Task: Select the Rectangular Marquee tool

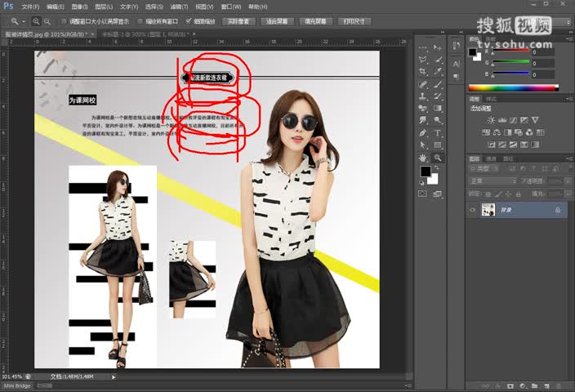Action: tap(423, 47)
